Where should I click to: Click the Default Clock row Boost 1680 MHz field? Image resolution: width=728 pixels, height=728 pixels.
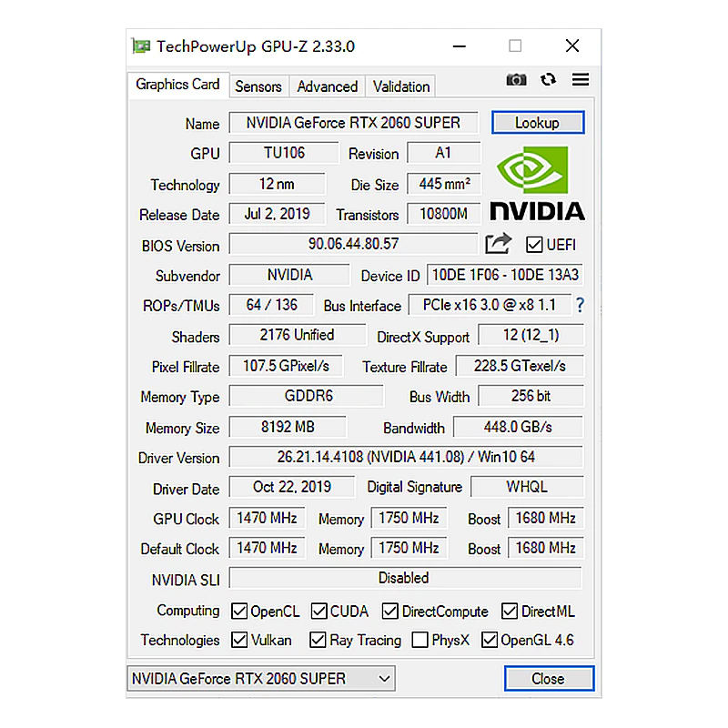pos(546,548)
